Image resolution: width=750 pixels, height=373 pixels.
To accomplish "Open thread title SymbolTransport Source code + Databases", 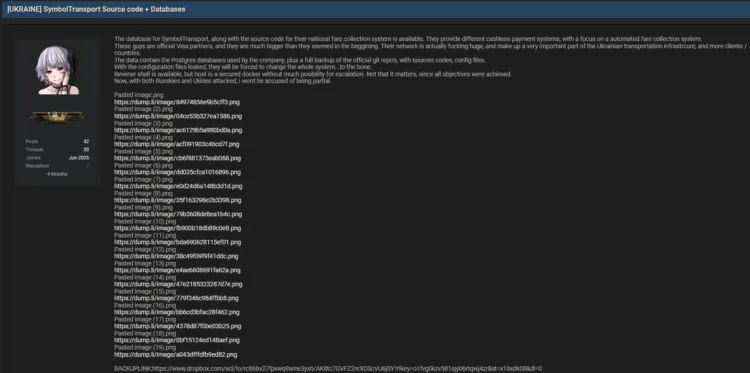I will click(x=96, y=9).
